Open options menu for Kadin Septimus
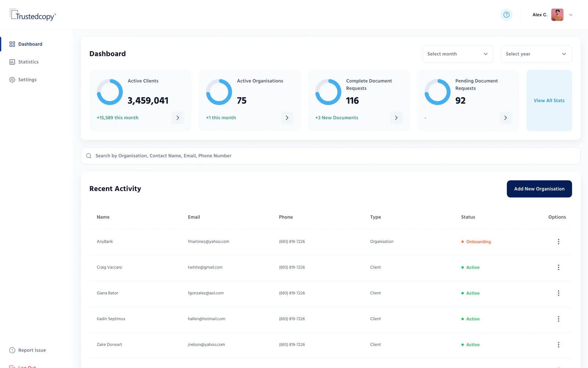The width and height of the screenshot is (588, 368). [558, 319]
